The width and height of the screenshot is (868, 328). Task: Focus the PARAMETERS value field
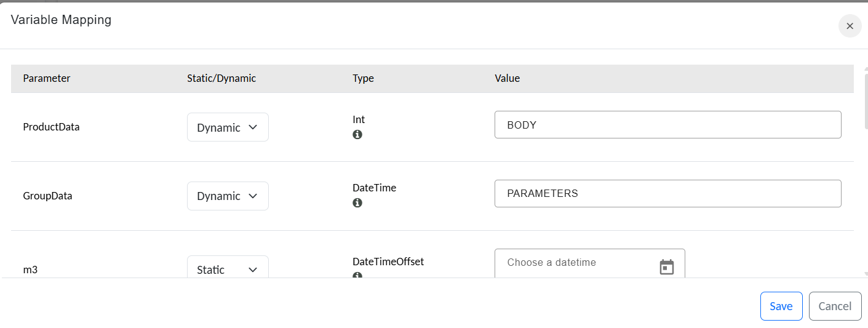(667, 193)
